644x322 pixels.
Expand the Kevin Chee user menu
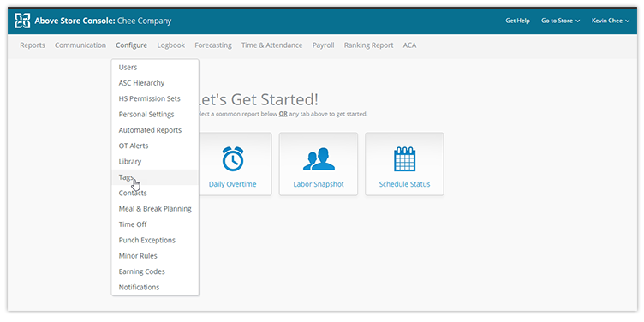(x=611, y=21)
